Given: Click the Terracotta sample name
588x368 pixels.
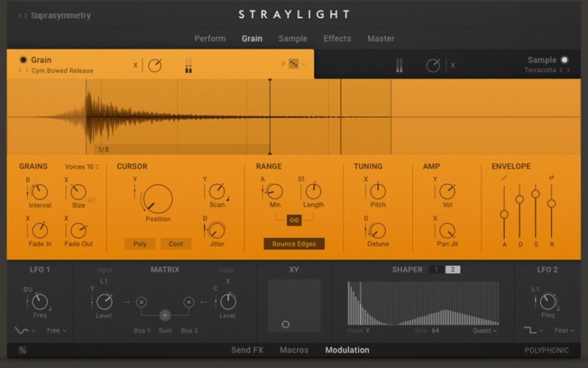Looking at the screenshot, I should pyautogui.click(x=540, y=70).
